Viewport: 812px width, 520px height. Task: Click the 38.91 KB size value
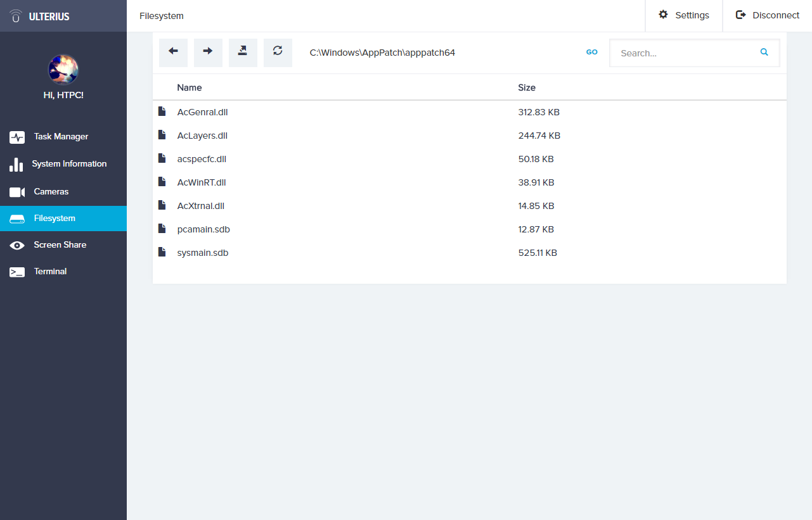tap(536, 182)
